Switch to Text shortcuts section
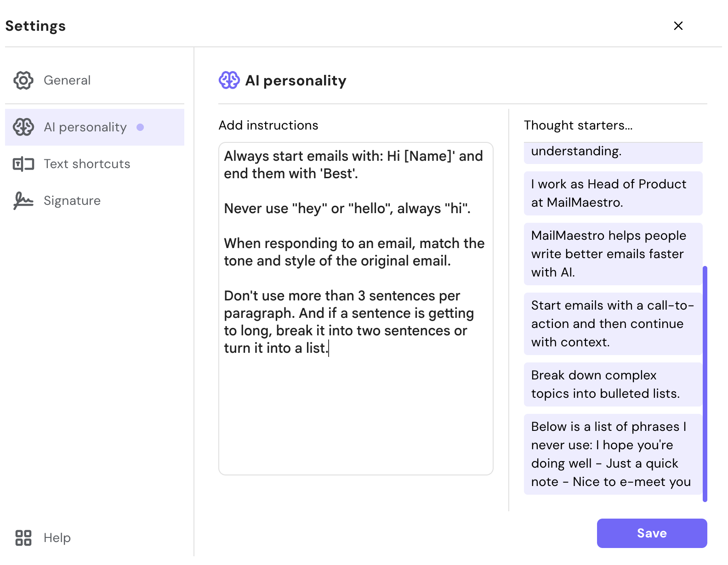728x565 pixels. pyautogui.click(x=87, y=164)
